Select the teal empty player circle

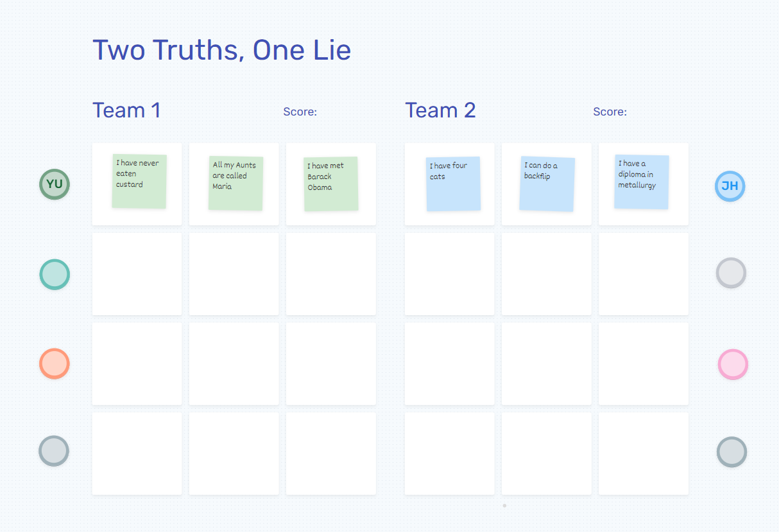pyautogui.click(x=55, y=274)
